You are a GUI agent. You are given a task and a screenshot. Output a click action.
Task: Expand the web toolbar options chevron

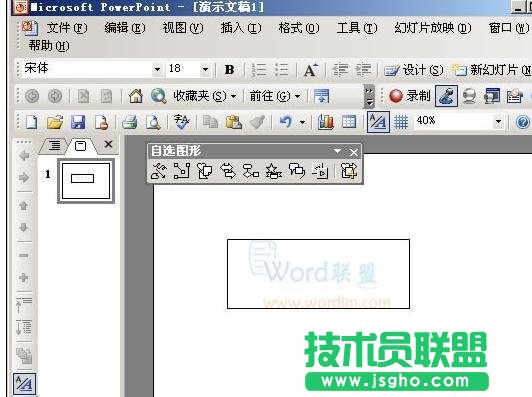tap(369, 96)
